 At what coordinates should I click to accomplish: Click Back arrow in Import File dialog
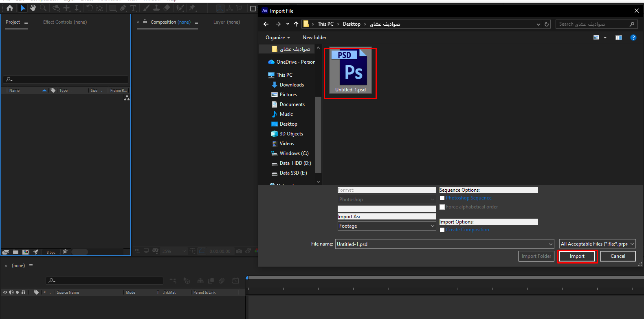coord(266,24)
